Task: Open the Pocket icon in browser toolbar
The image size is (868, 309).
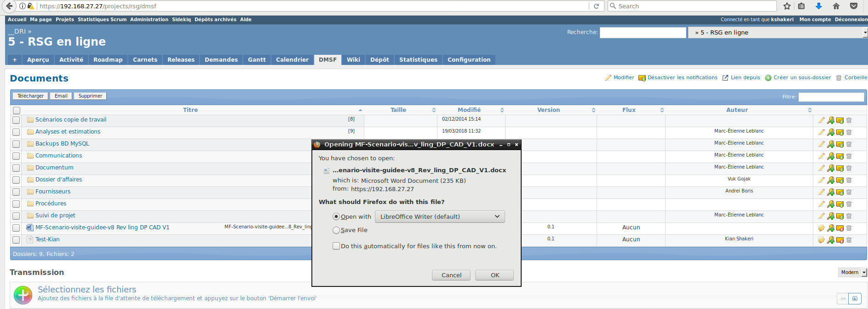Action: (854, 6)
